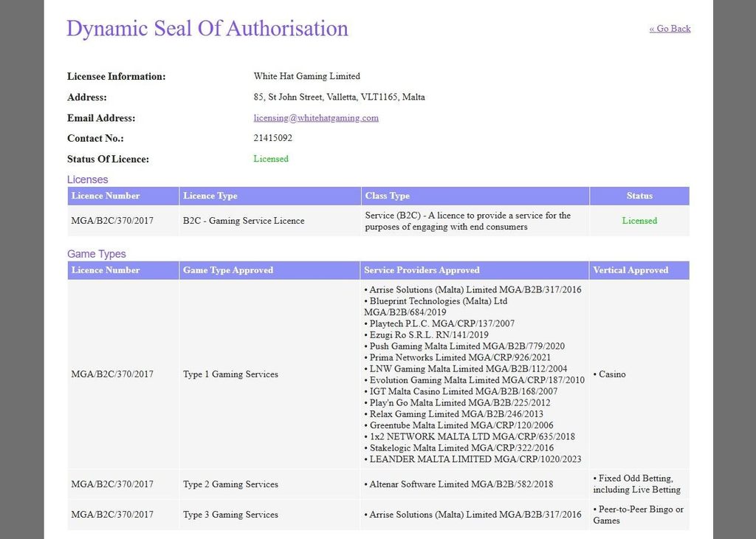Click the Licence Type column header
Screen dimensions: 756x539
pyautogui.click(x=269, y=196)
